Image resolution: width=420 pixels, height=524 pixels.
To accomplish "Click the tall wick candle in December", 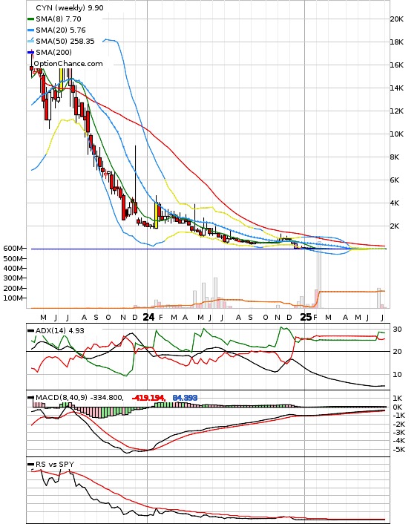I will coord(135,180).
